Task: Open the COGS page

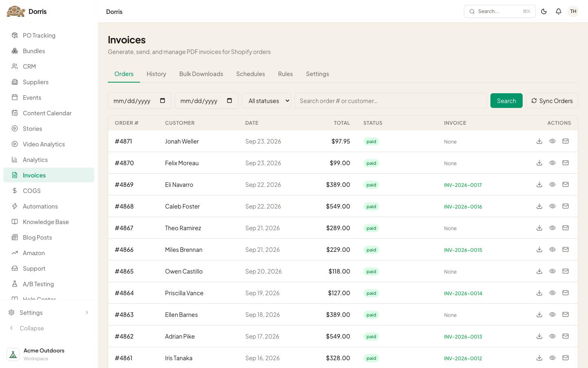Action: [x=49, y=191]
